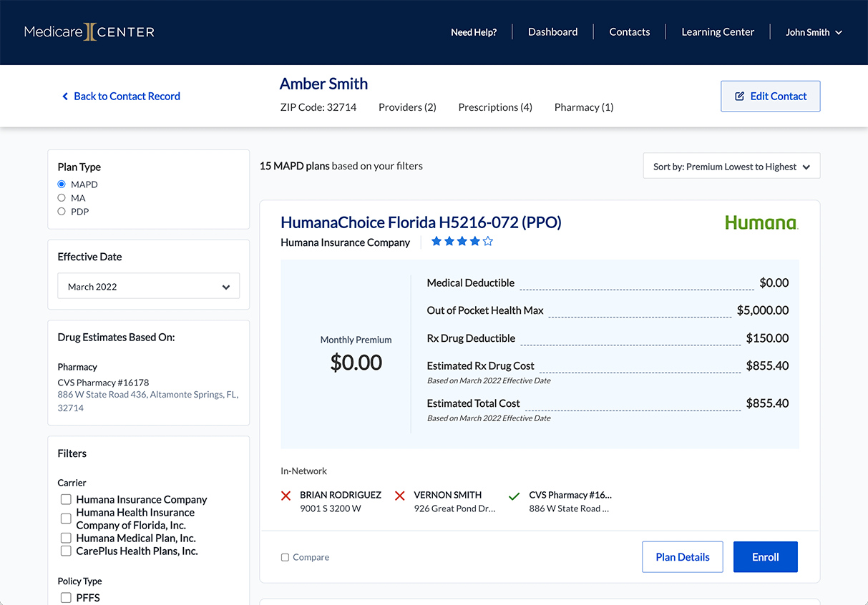Click the Medical Deductible value $0.00
The height and width of the screenshot is (605, 868).
(x=774, y=283)
